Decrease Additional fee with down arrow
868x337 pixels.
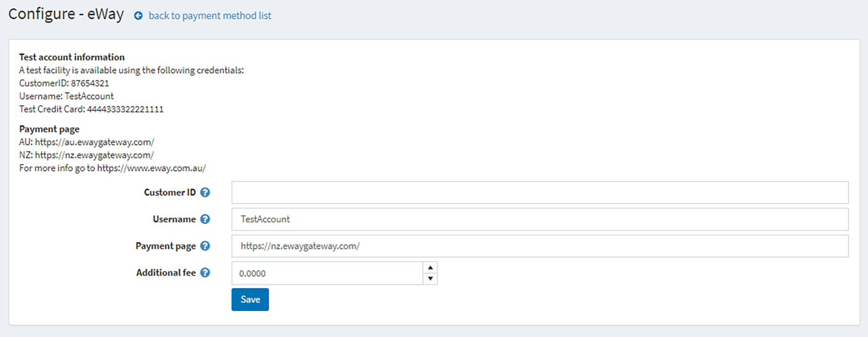430,279
